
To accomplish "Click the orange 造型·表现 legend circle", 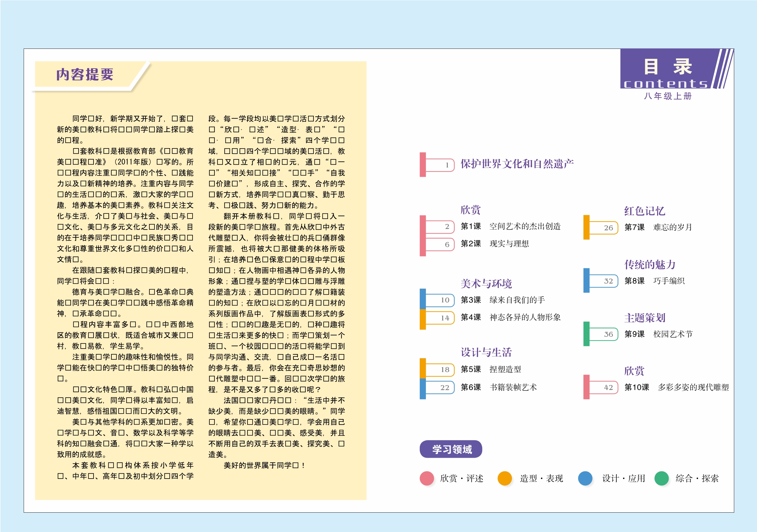I will [x=504, y=478].
